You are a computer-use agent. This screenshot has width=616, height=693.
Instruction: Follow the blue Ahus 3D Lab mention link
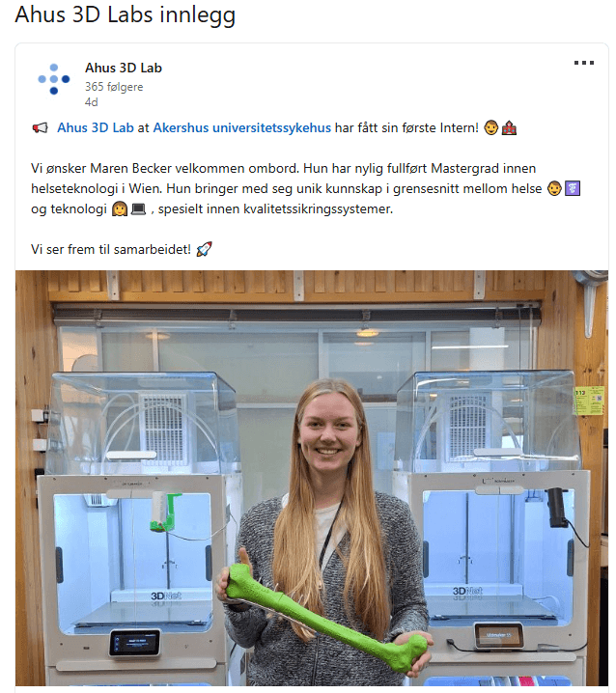[95, 127]
